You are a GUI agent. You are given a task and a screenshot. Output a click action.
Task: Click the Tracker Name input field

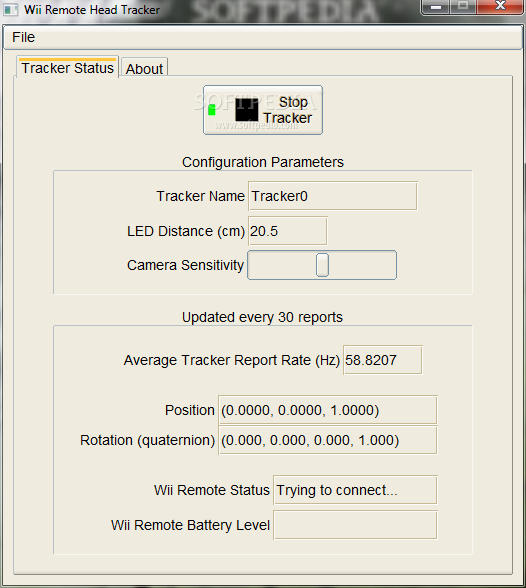point(333,196)
